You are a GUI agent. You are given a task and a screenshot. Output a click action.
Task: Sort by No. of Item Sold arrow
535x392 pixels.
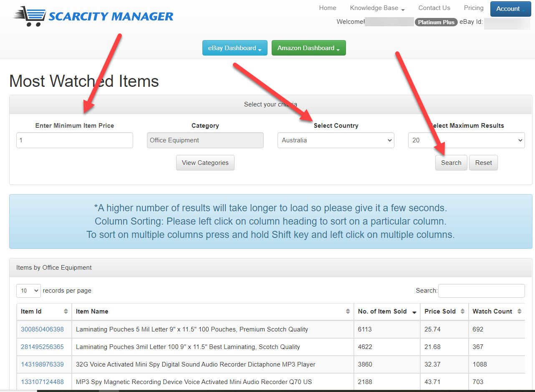coord(414,312)
